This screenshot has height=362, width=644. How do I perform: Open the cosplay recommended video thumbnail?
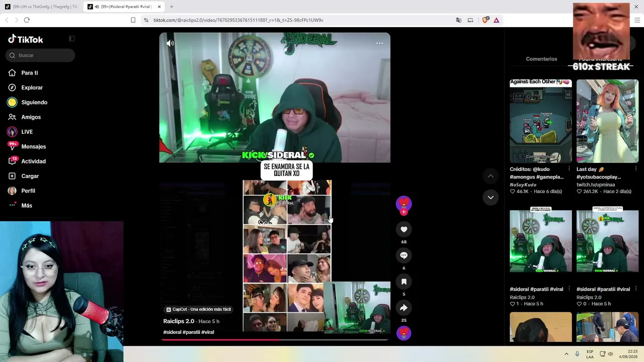click(x=607, y=121)
